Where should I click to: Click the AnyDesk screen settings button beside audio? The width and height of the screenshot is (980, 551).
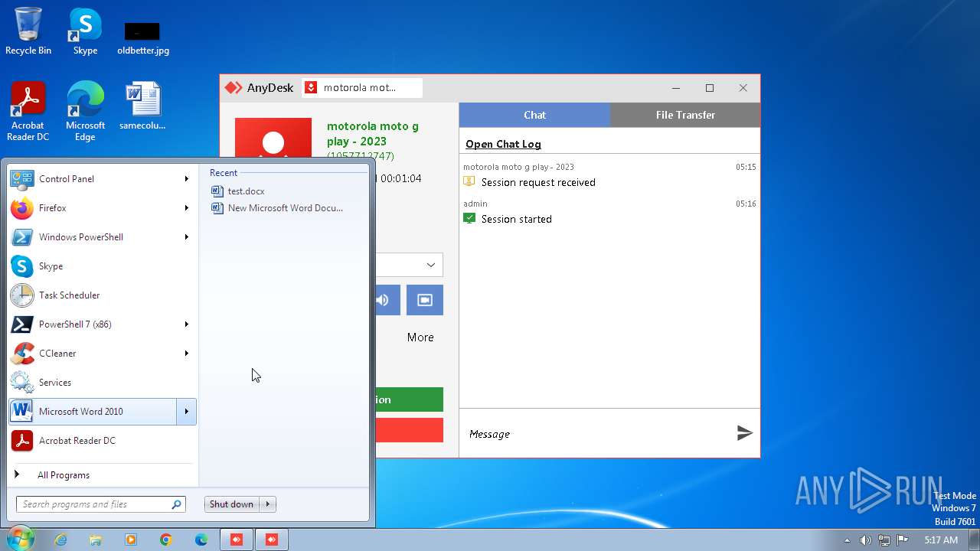coord(425,300)
